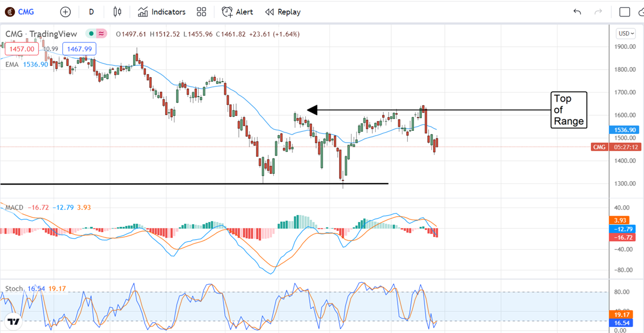The height and width of the screenshot is (333, 644).
Task: Open the candlestick chart type selector
Action: (x=118, y=12)
